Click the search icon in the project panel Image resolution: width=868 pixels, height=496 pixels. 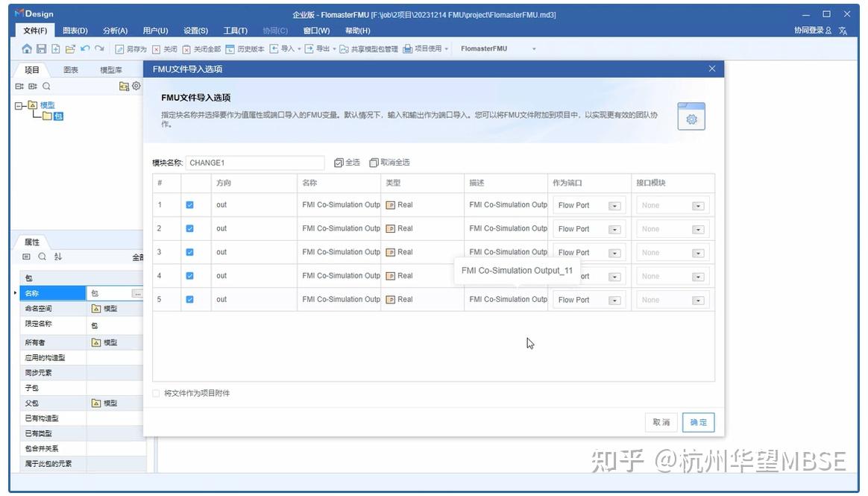[46, 87]
